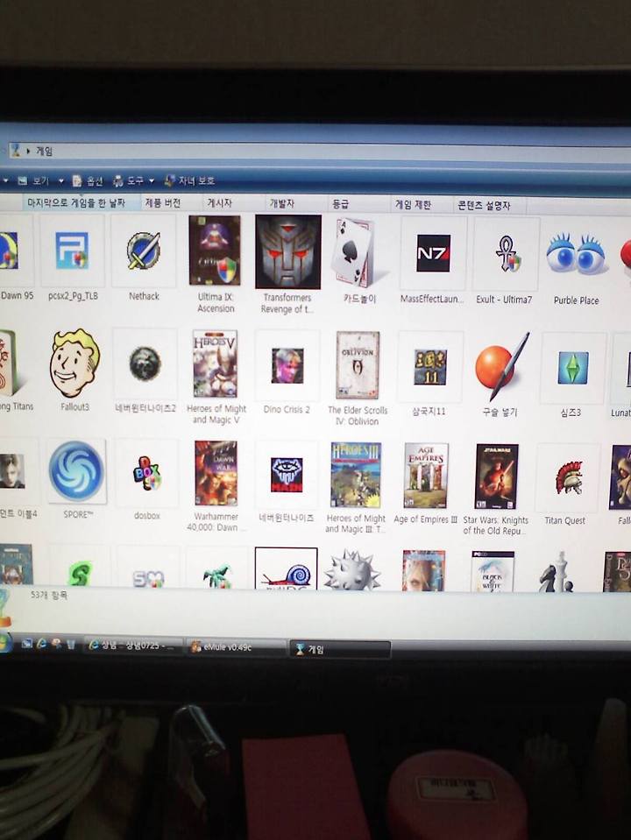This screenshot has height=840, width=631.
Task: Click the 'Nethack' label text
Action: 145,296
